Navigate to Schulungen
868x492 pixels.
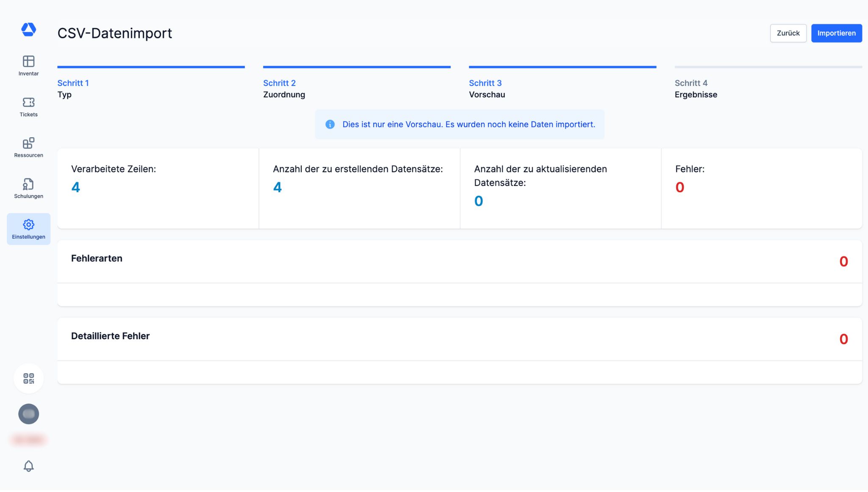point(28,189)
